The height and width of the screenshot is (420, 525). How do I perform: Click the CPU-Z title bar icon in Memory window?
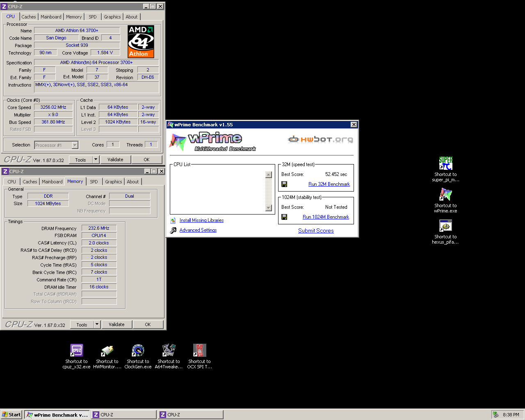[x=5, y=171]
